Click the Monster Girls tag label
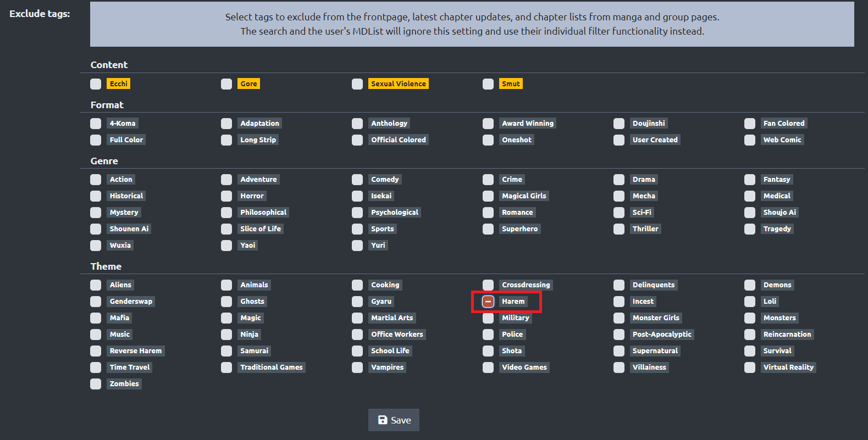Viewport: 868px width, 440px height. click(x=656, y=318)
